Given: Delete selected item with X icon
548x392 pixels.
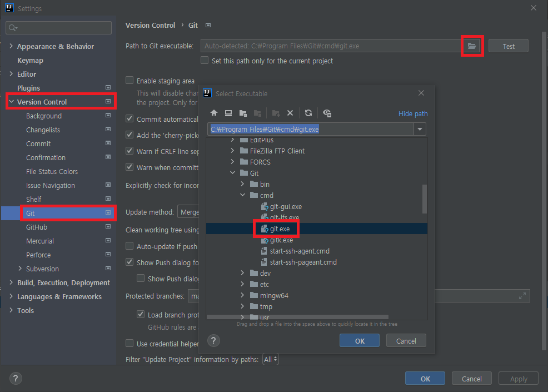Looking at the screenshot, I should pos(290,113).
